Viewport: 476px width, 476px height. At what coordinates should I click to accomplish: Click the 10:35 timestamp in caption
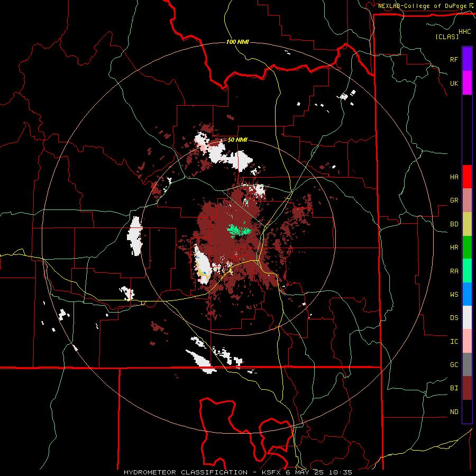(342, 472)
